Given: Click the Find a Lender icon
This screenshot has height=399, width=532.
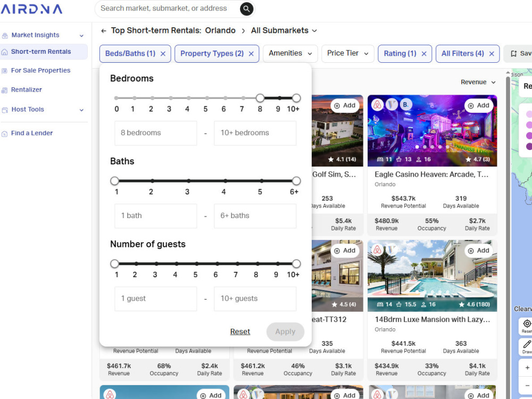Looking at the screenshot, I should (5, 134).
